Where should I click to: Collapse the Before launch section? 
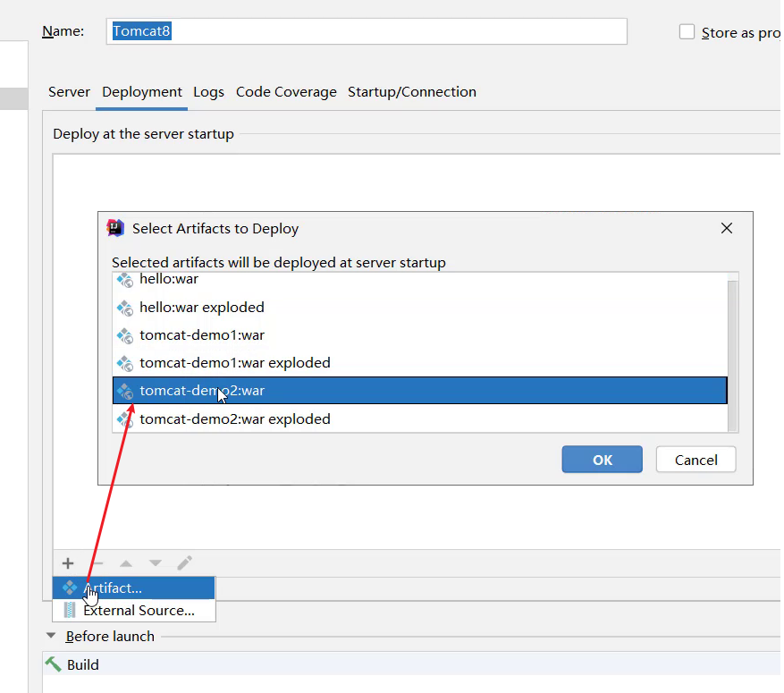pyautogui.click(x=50, y=637)
